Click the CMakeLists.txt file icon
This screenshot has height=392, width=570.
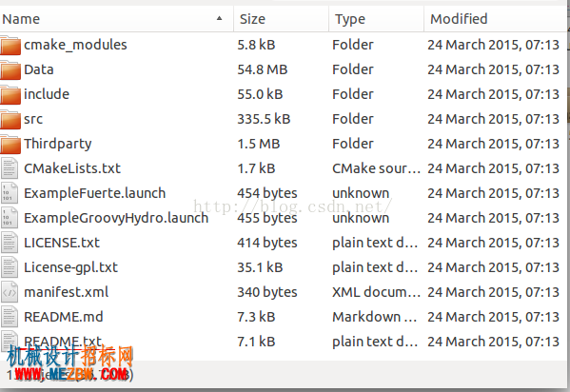click(10, 168)
